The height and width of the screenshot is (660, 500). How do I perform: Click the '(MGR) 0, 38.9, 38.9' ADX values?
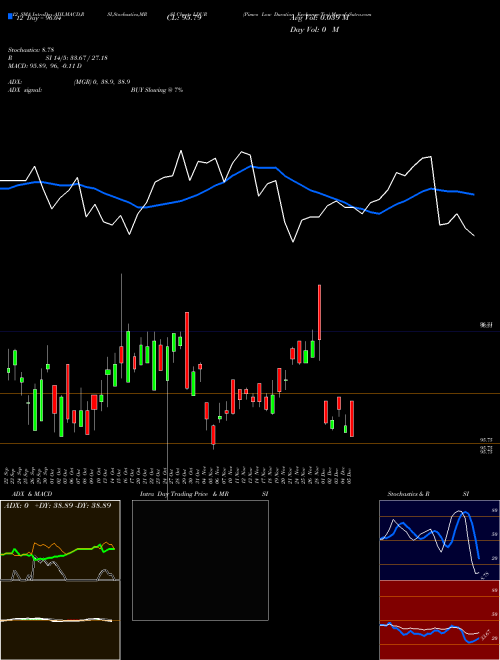tap(102, 82)
